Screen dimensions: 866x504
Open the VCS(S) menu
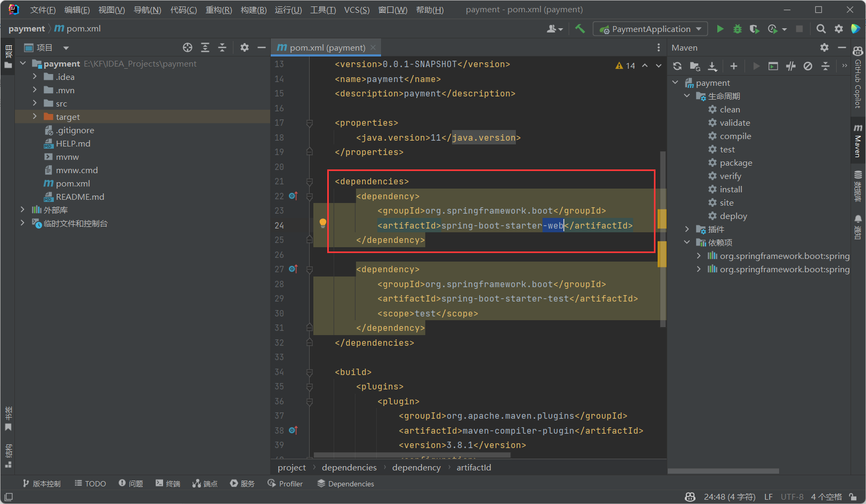tap(357, 10)
